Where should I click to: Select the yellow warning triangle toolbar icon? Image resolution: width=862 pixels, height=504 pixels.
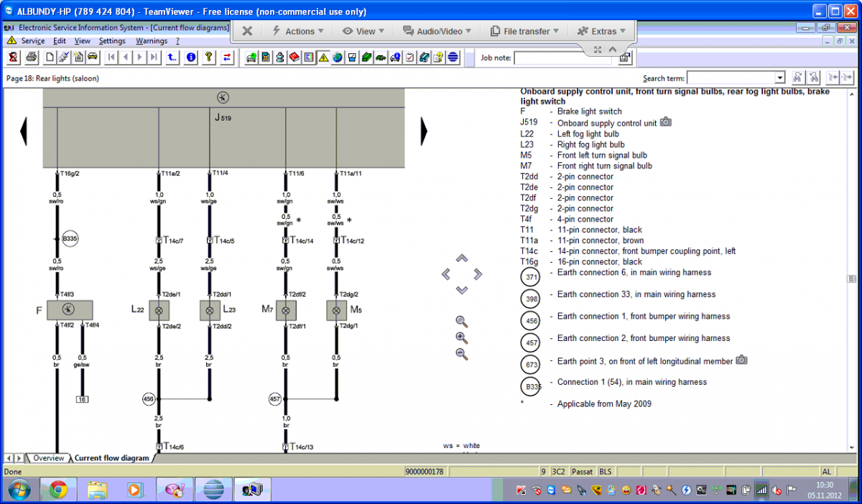pyautogui.click(x=323, y=57)
